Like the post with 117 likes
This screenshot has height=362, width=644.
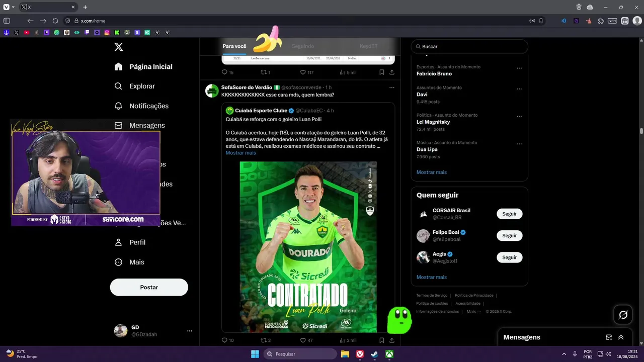307,72
